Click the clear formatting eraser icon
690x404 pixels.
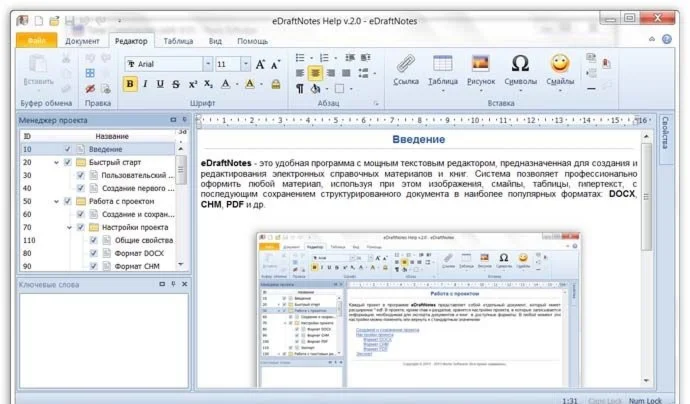(x=276, y=84)
